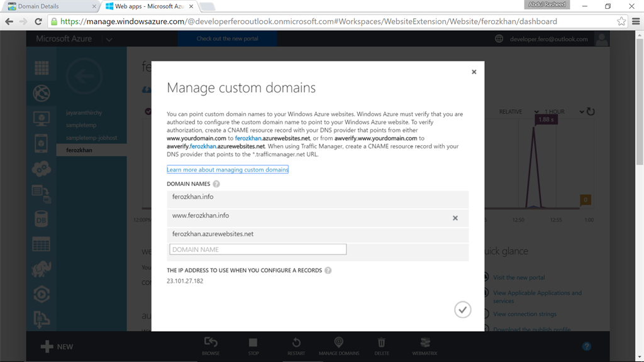Click Manage Domains in the command bar
This screenshot has width=644, height=362.
(x=339, y=346)
